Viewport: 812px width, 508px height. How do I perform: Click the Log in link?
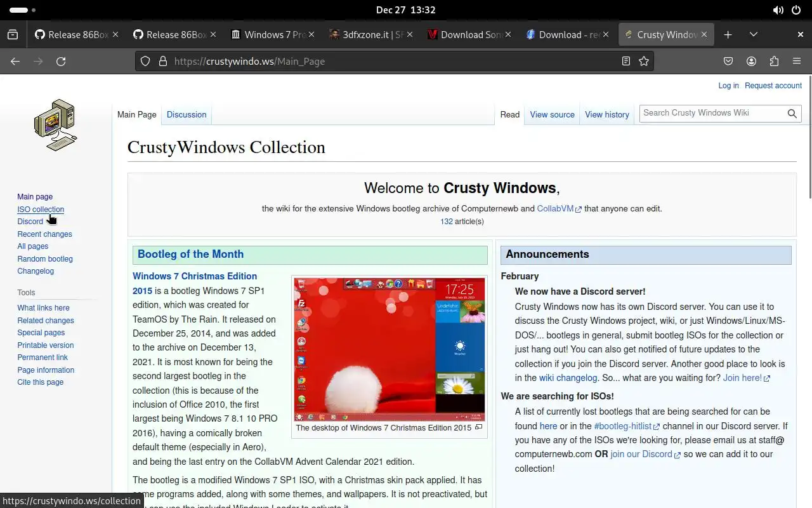click(x=728, y=86)
